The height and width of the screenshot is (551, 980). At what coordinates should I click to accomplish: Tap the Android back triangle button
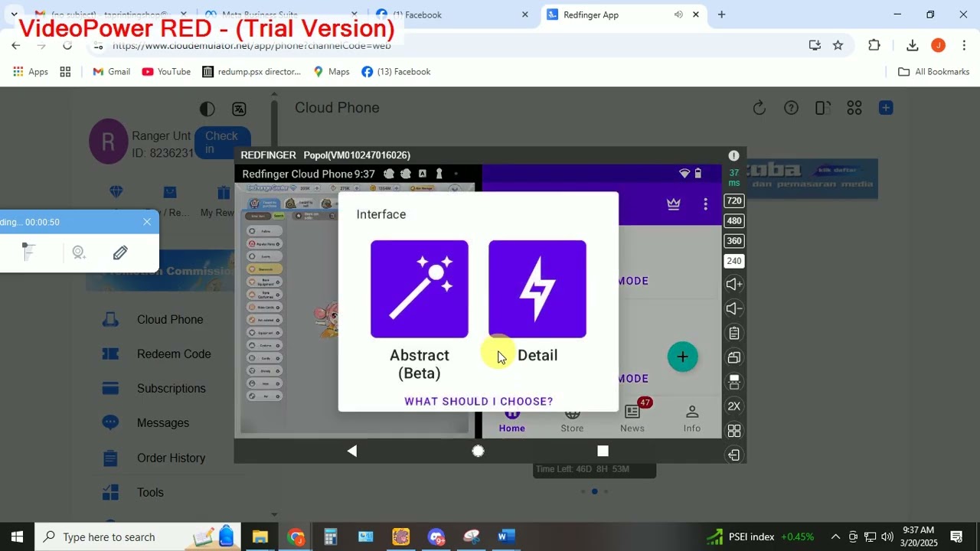tap(352, 451)
